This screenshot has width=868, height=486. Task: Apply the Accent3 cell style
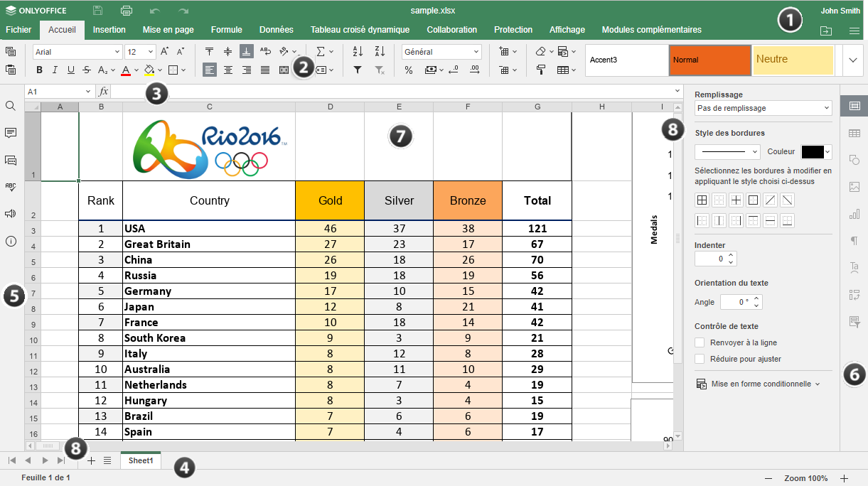coord(626,60)
